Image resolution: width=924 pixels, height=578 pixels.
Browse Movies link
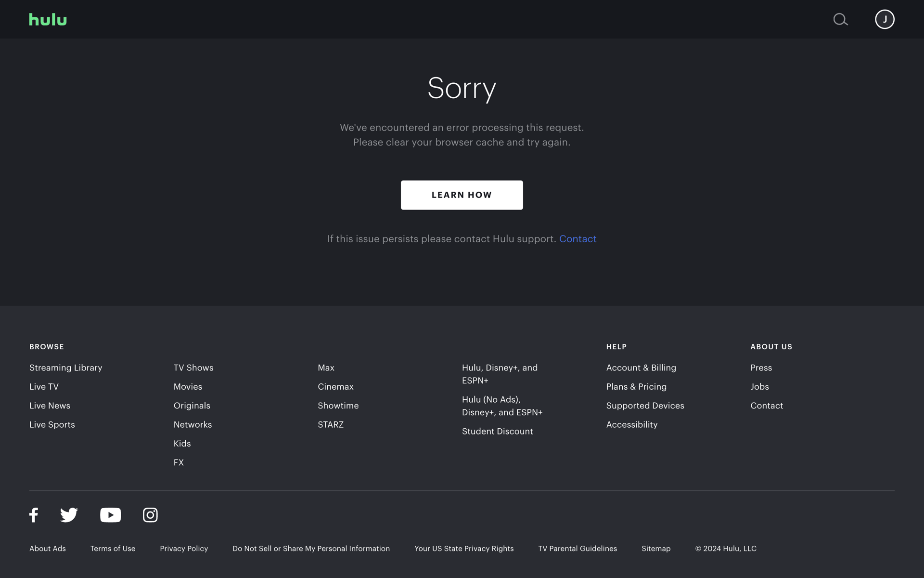click(188, 387)
